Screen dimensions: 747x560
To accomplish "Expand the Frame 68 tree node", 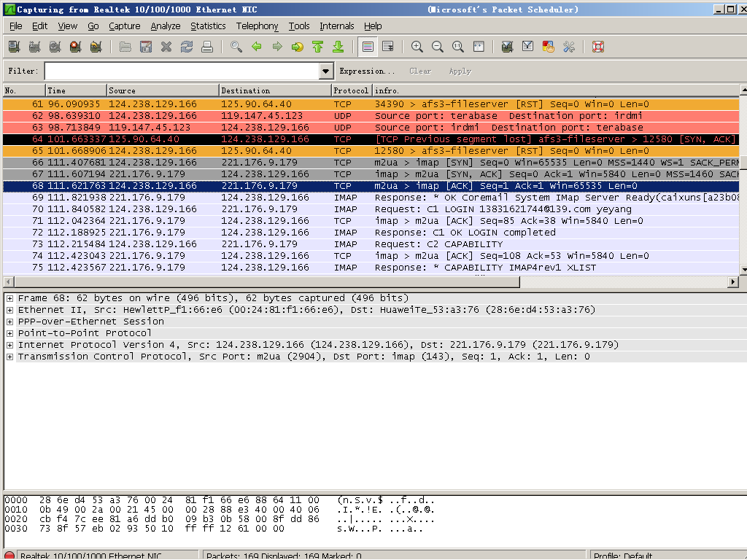I will tap(9, 298).
